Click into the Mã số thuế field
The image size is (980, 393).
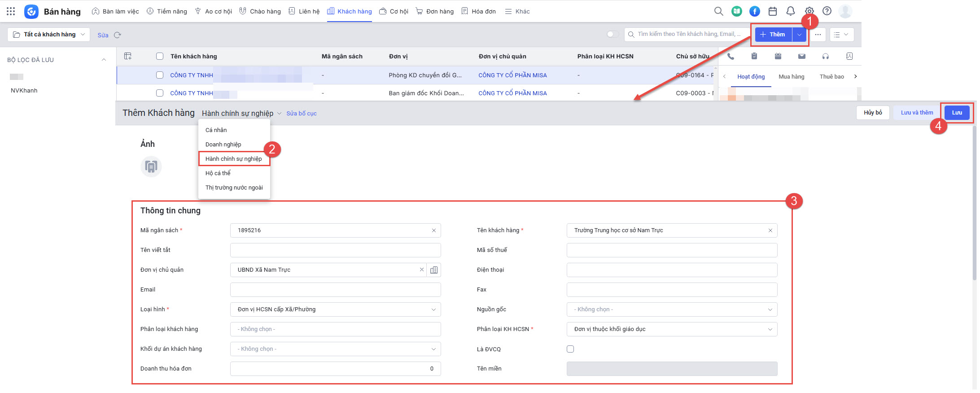[672, 250]
